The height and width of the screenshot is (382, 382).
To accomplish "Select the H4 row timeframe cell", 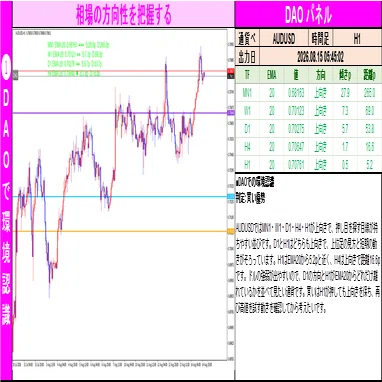I will [247, 147].
